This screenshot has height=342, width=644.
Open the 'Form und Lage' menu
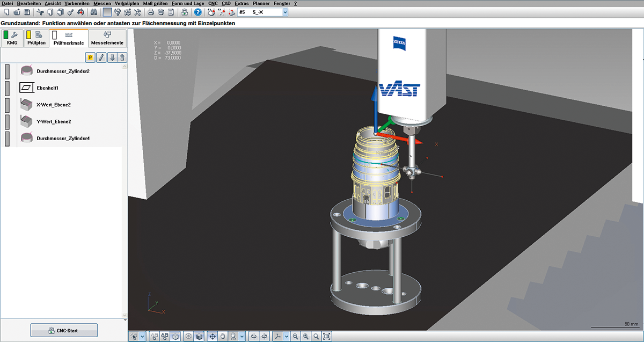click(188, 3)
